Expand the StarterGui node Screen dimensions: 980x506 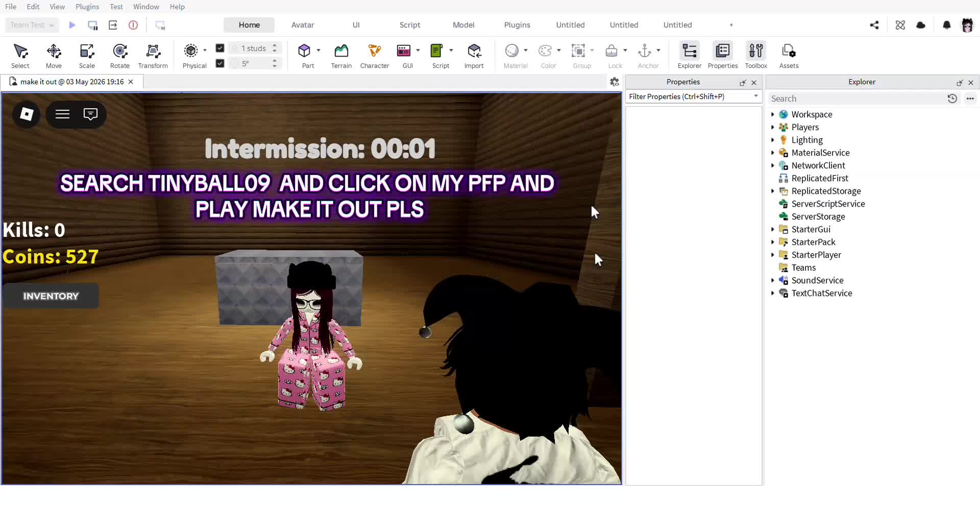(773, 229)
